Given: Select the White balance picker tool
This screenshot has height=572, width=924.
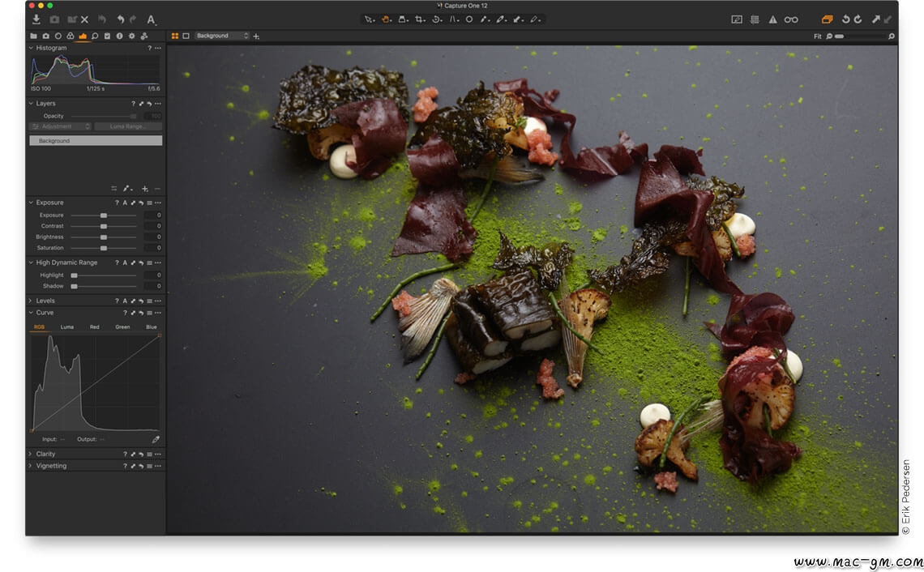Looking at the screenshot, I should (501, 19).
